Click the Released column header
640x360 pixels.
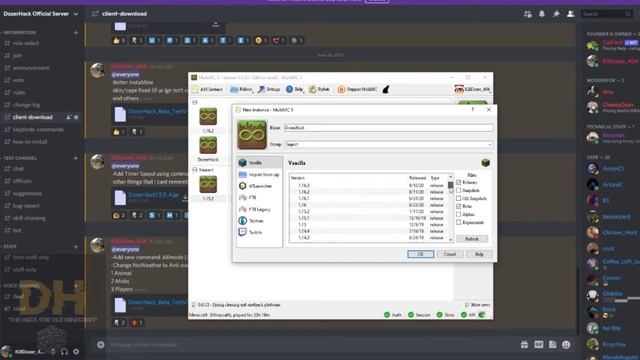417,178
